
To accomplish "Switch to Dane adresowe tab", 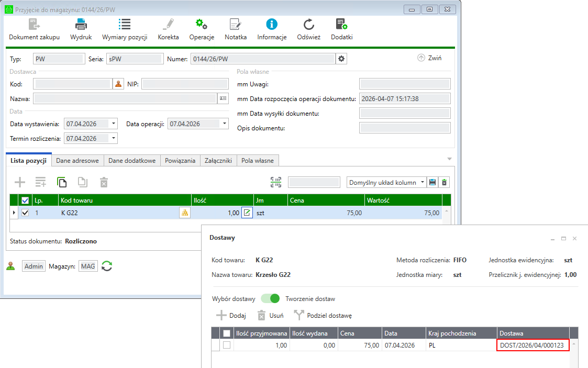I will (x=77, y=160).
